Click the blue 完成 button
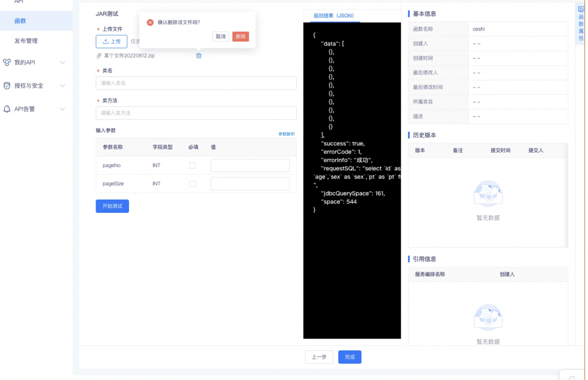588x380 pixels. (350, 357)
